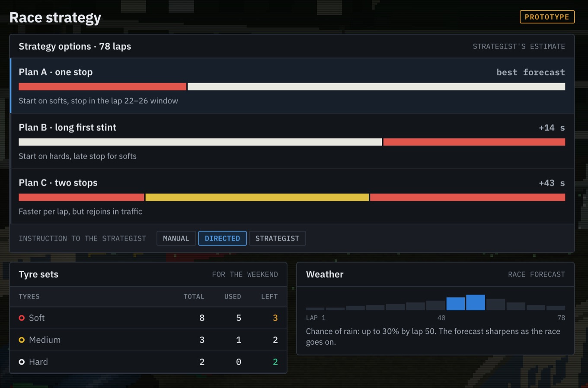Viewport: 588px width, 388px height.
Task: Click the "FOR THE WEEKEND" label
Action: [245, 274]
